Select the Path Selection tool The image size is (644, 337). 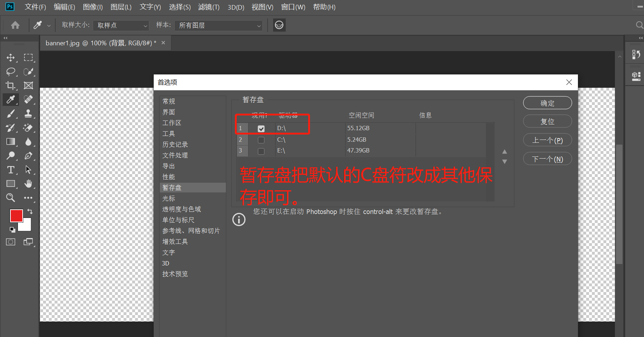(28, 170)
